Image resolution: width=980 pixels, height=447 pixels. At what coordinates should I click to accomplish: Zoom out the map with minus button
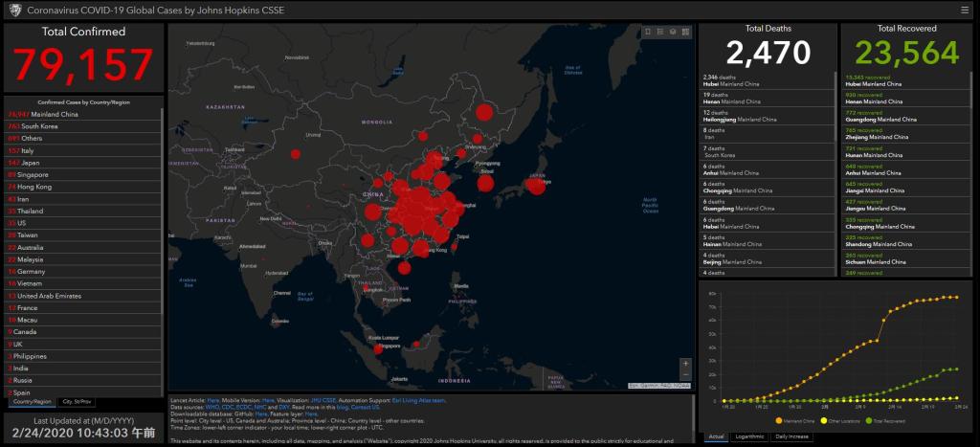684,377
